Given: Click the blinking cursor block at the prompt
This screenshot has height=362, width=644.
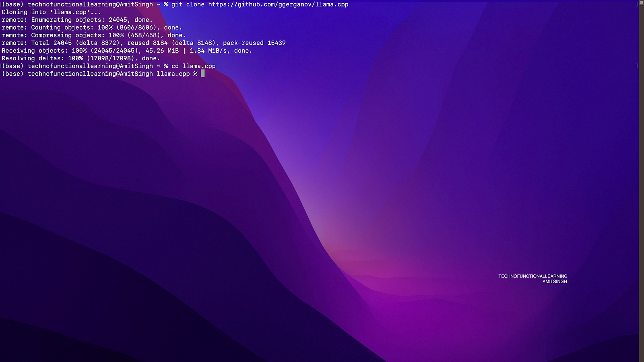Looking at the screenshot, I should [x=202, y=74].
